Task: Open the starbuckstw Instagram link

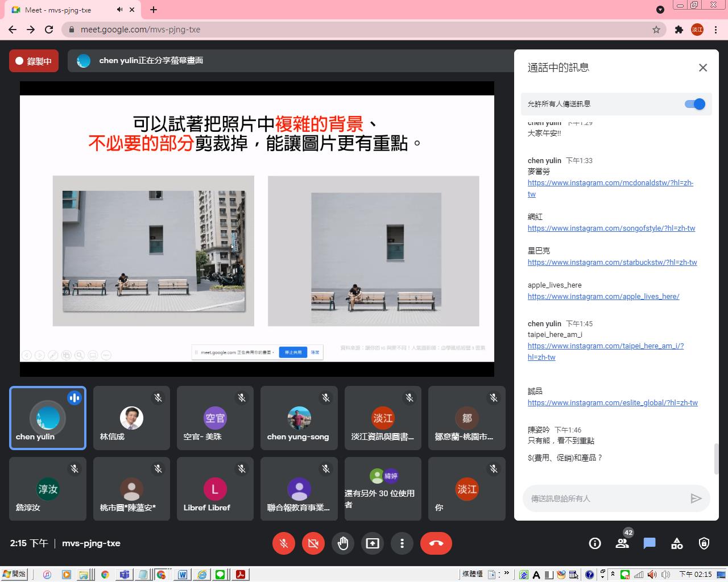Action: [613, 263]
